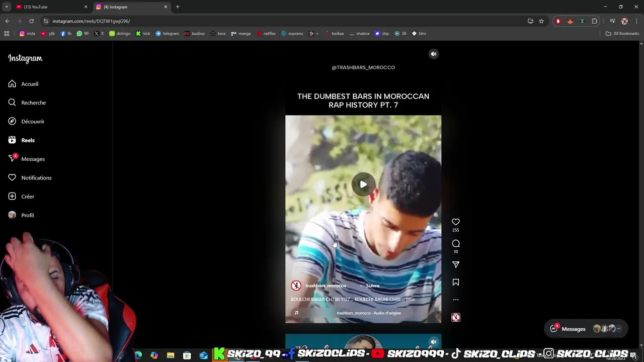644x362 pixels.
Task: Click the music note icon on reel
Action: coord(296,313)
